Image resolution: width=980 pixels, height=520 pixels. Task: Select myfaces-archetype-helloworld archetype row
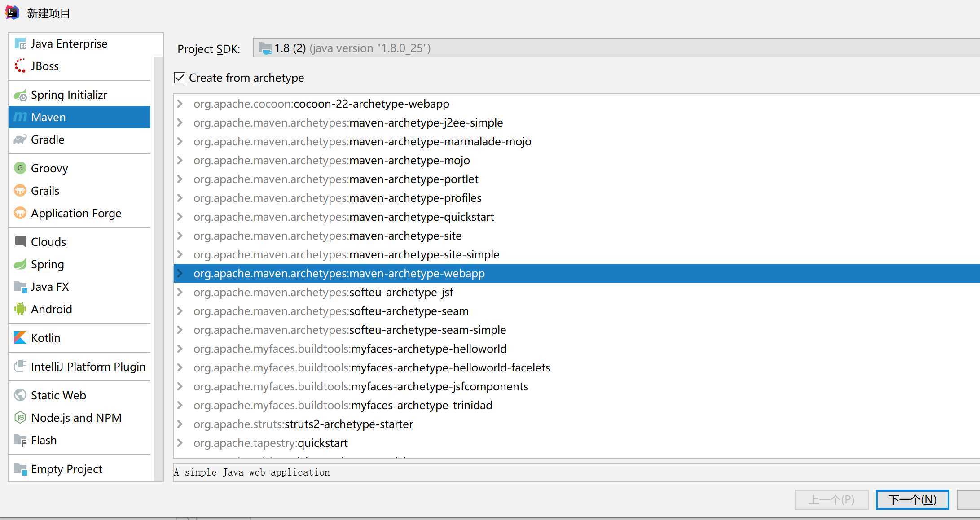(x=576, y=349)
